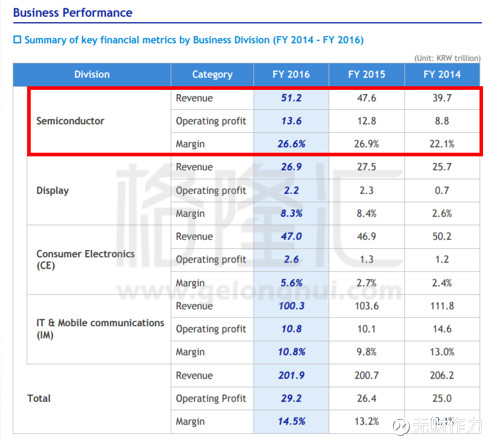Click Total's 'Operating Profit' category label
Viewport: 491px width, 439px height.
(211, 398)
